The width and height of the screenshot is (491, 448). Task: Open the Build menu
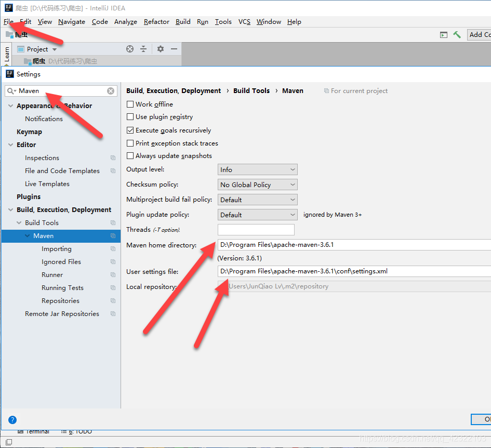183,22
